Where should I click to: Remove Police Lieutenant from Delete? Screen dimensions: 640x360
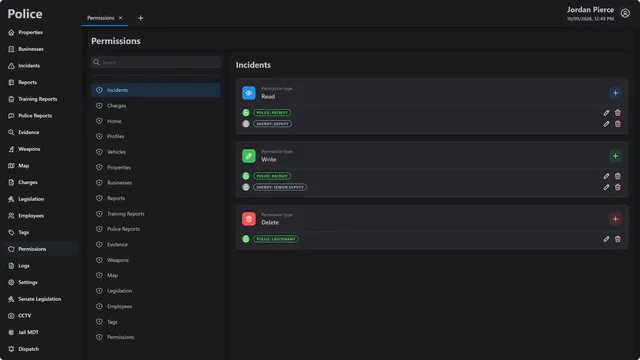pyautogui.click(x=618, y=239)
